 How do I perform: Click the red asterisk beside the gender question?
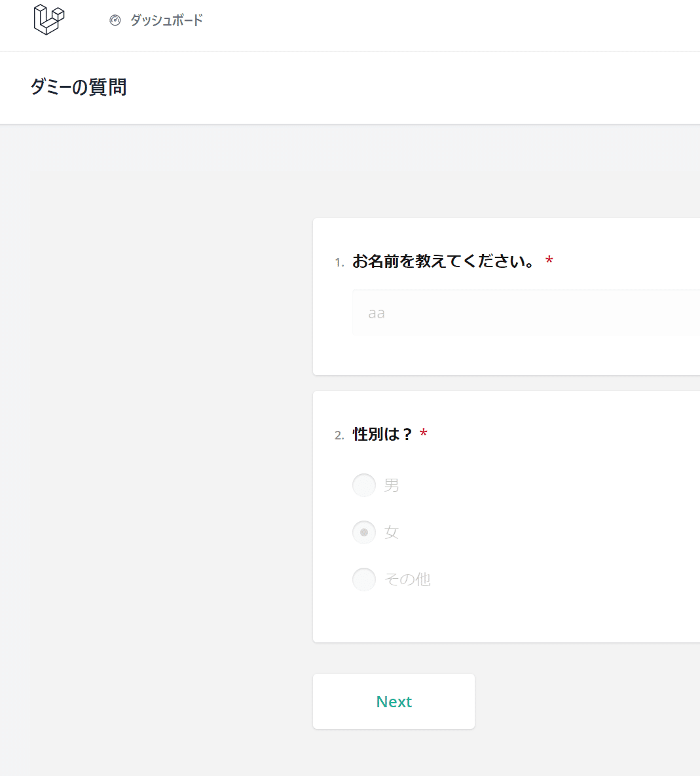coord(424,434)
